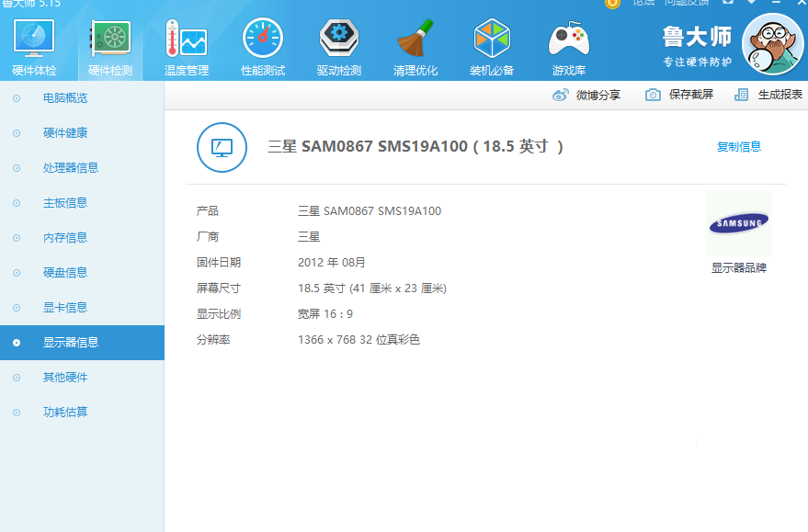Click the 鲁大师 mascot avatar
This screenshot has width=808, height=532.
[772, 44]
